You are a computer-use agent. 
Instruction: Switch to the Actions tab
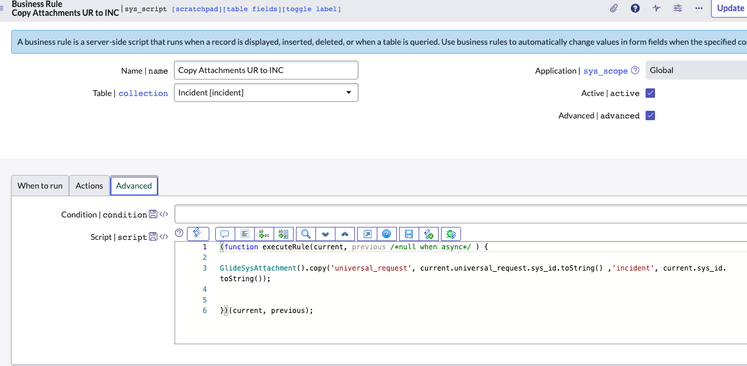pyautogui.click(x=89, y=186)
